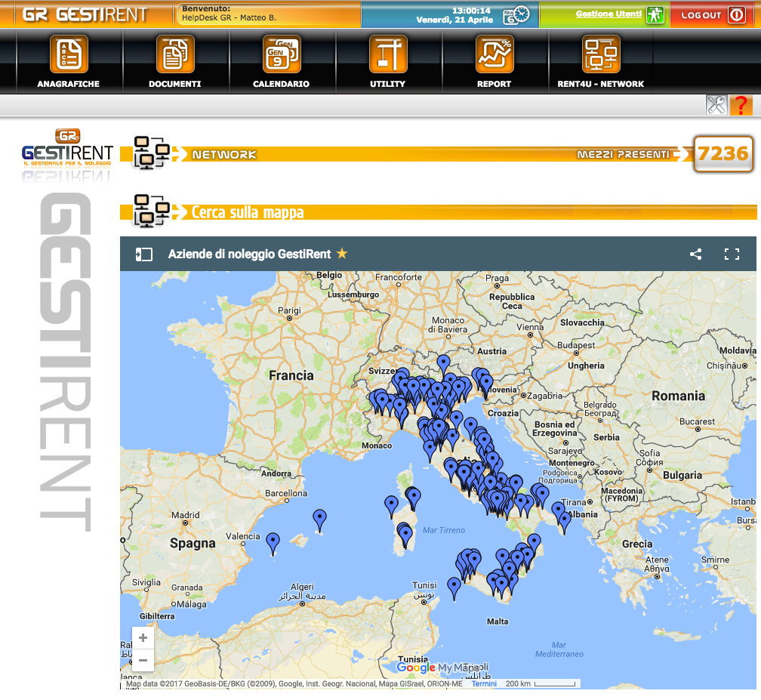Screen dimensions: 761x700
Task: Open the Gestione Utenti link
Action: click(x=608, y=14)
